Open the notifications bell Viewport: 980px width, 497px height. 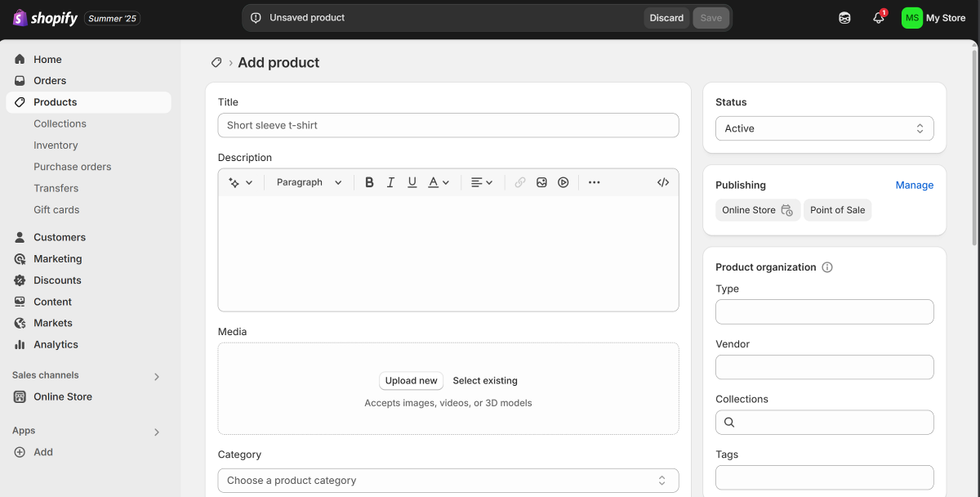[879, 18]
